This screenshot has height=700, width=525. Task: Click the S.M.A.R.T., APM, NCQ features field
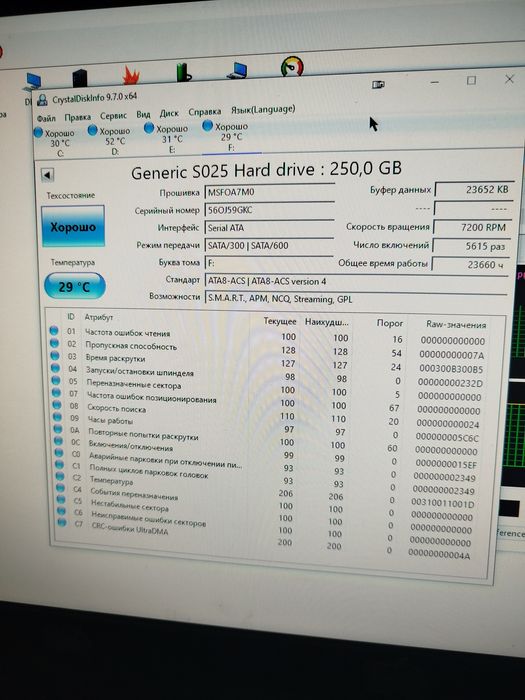(x=356, y=299)
